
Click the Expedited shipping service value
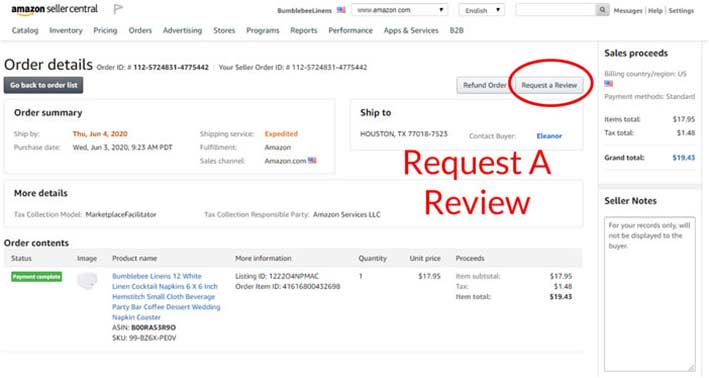pos(281,134)
